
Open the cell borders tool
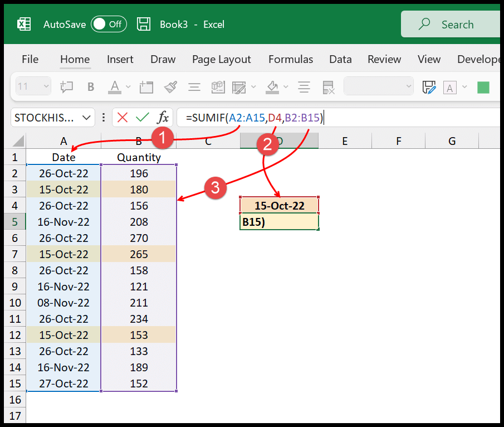(x=238, y=86)
